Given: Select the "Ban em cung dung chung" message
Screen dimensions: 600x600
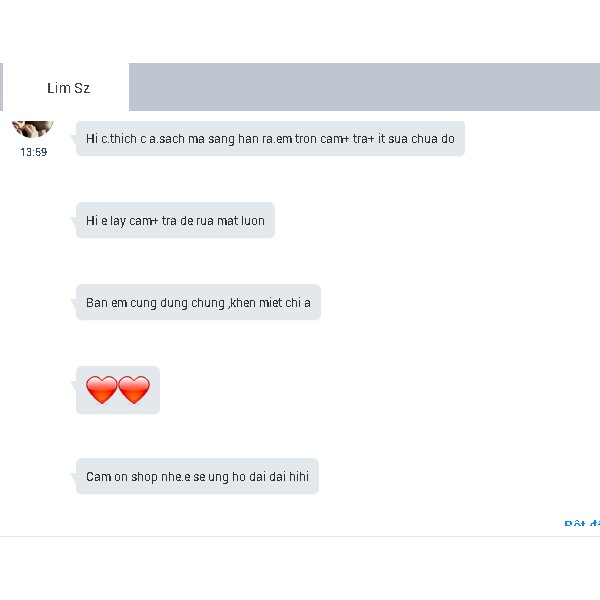Looking at the screenshot, I should (198, 302).
